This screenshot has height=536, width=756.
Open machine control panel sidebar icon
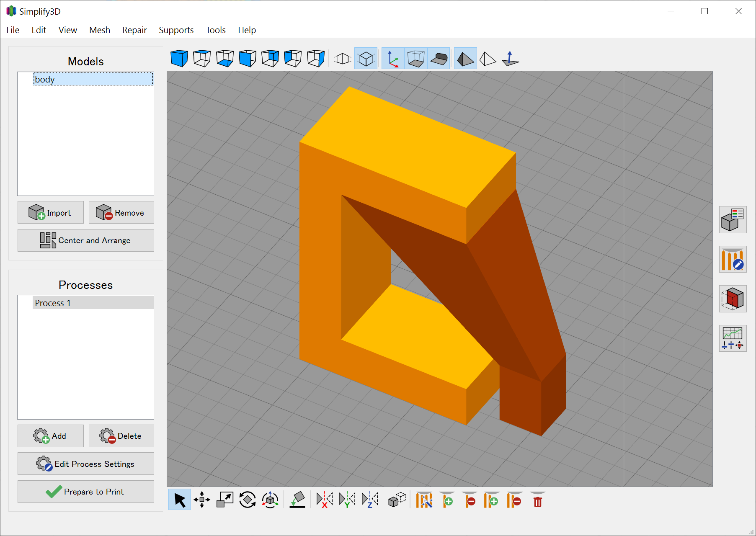[733, 338]
